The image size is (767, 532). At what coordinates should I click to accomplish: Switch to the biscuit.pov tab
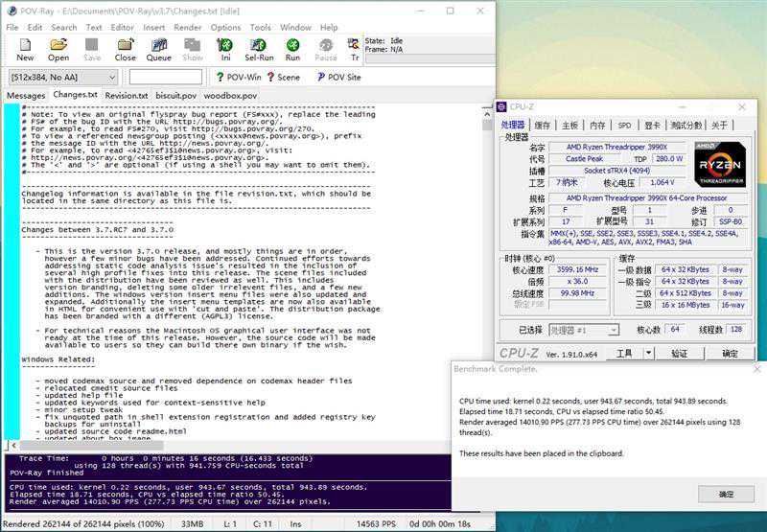pyautogui.click(x=175, y=96)
